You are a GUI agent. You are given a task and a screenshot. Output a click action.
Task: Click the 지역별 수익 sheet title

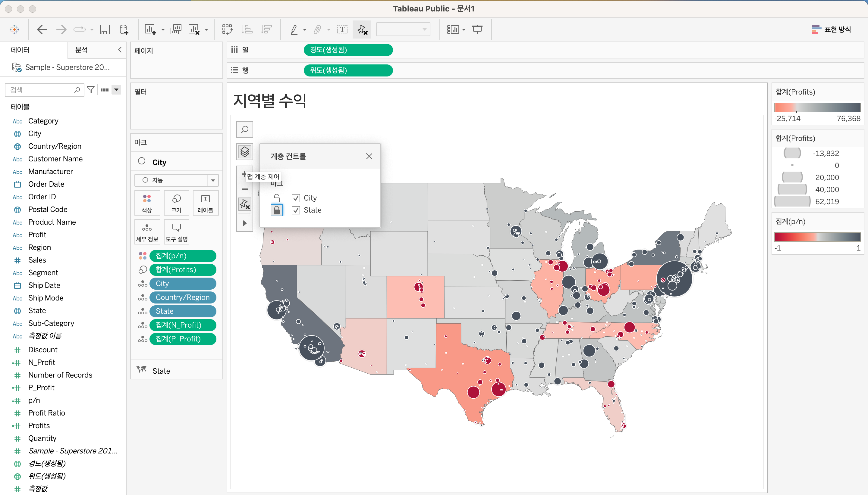(269, 101)
